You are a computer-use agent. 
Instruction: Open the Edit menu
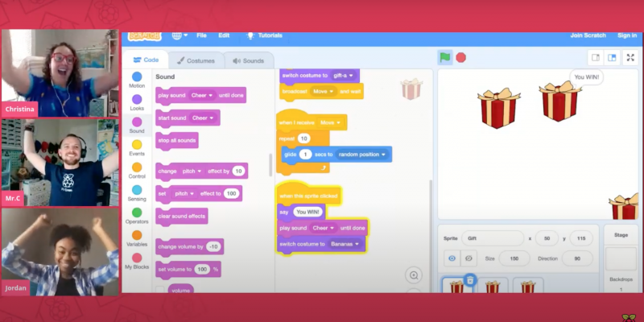click(x=224, y=35)
